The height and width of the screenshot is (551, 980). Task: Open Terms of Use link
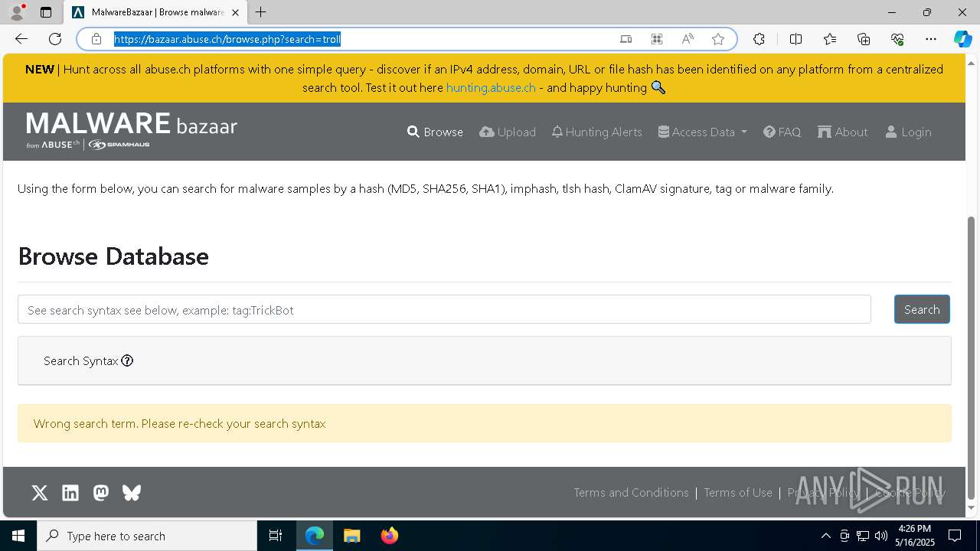(x=738, y=493)
